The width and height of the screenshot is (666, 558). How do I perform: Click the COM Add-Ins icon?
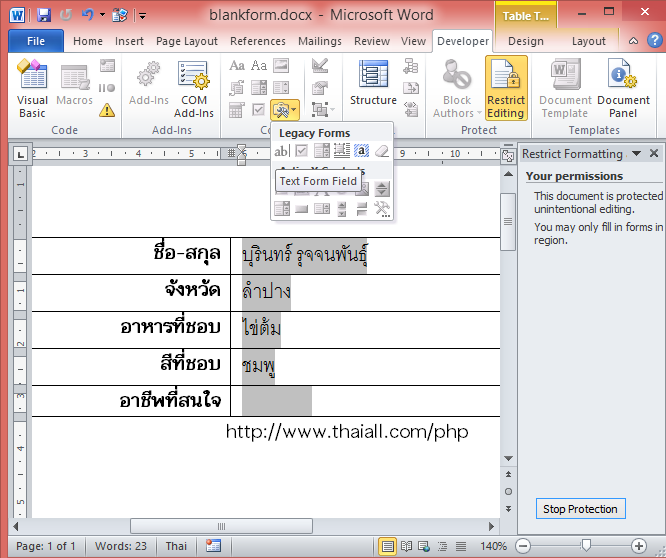pyautogui.click(x=194, y=87)
